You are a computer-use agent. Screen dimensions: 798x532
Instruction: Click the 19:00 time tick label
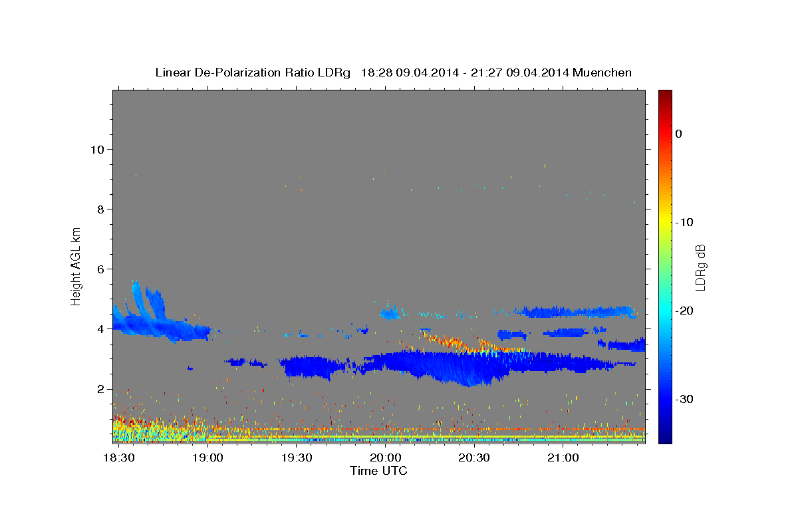coord(208,458)
